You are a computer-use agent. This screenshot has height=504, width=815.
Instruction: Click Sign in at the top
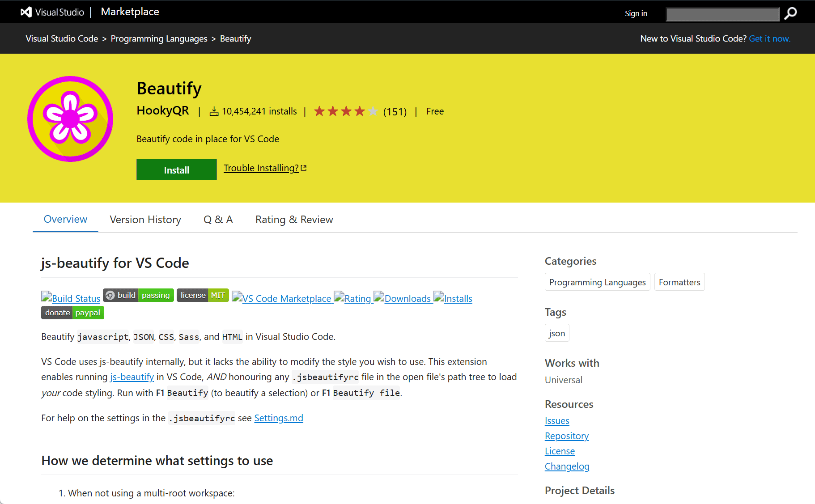[x=636, y=13]
